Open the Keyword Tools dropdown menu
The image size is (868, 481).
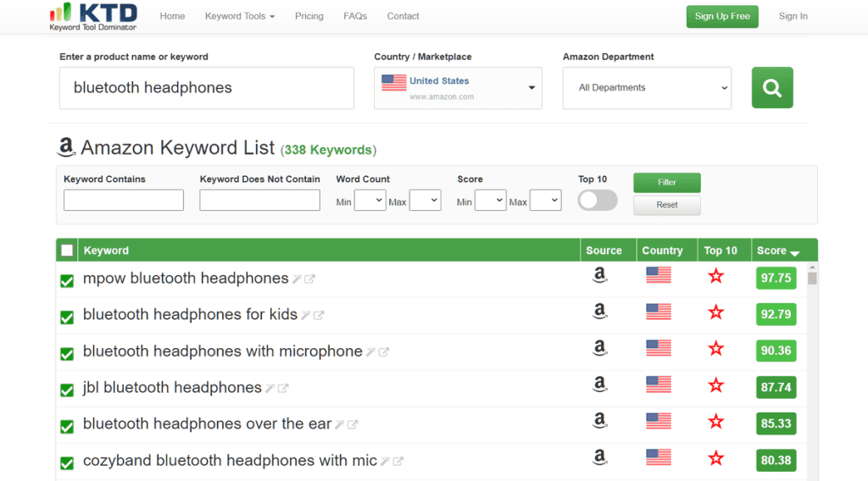click(240, 16)
